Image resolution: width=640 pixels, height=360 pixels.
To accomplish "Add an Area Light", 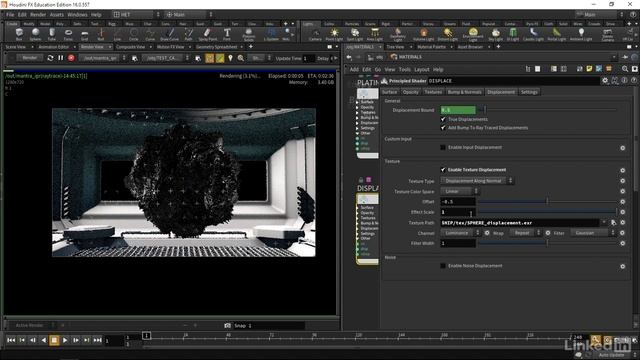I will (374, 34).
